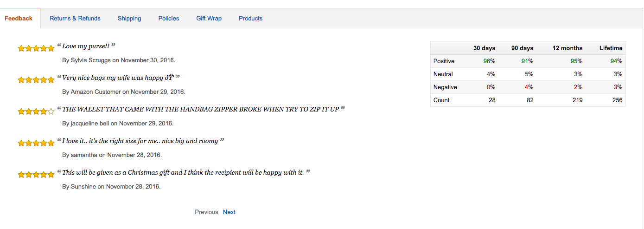Click the Lifetime column header
The image size is (644, 229).
611,48
